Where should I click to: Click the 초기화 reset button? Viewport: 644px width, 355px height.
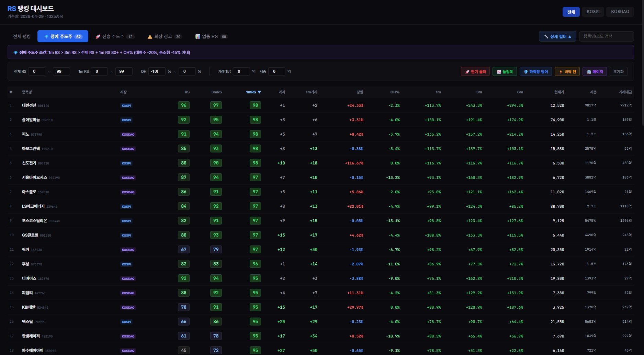click(618, 71)
